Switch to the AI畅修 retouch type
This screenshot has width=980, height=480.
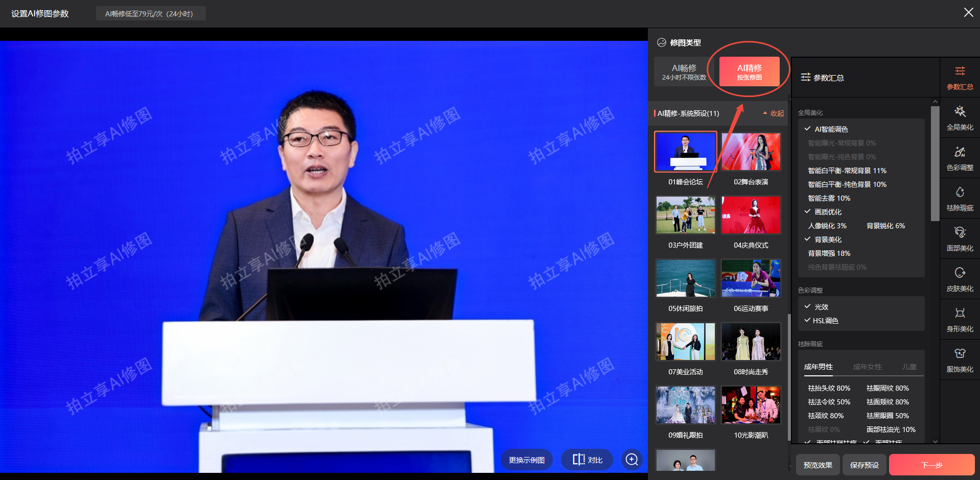pyautogui.click(x=684, y=72)
